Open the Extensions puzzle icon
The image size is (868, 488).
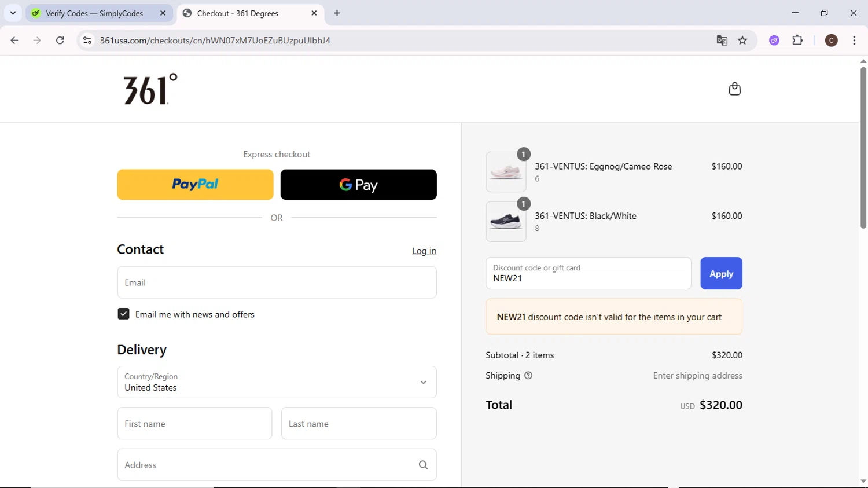click(797, 41)
